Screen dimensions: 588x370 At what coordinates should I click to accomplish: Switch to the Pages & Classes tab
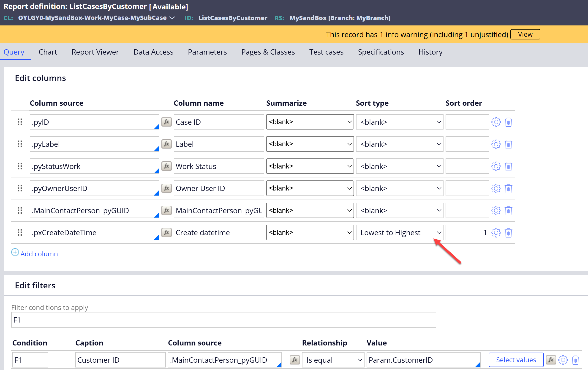(268, 52)
